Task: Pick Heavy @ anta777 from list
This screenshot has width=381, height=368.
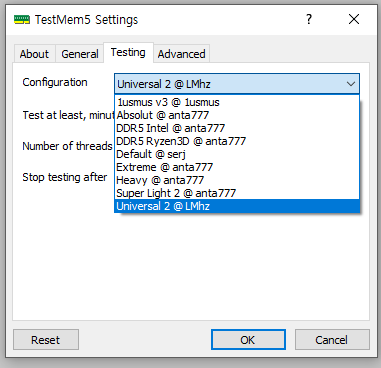Action: (x=237, y=180)
